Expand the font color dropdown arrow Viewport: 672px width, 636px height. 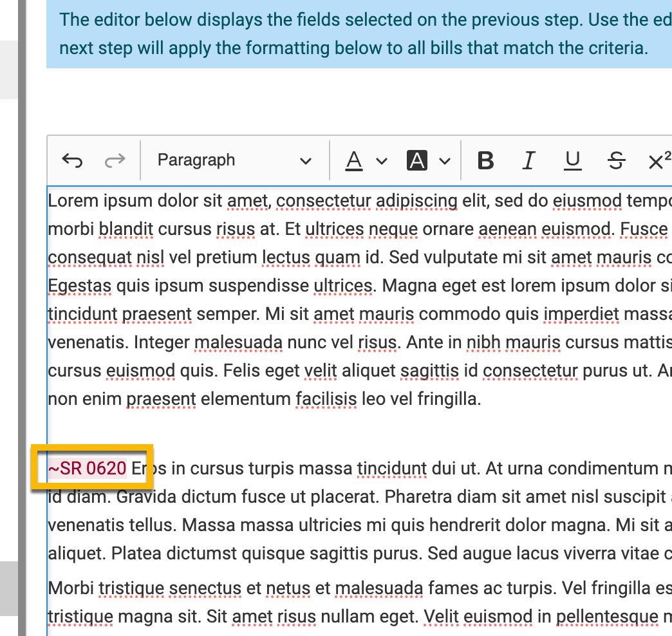tap(382, 161)
